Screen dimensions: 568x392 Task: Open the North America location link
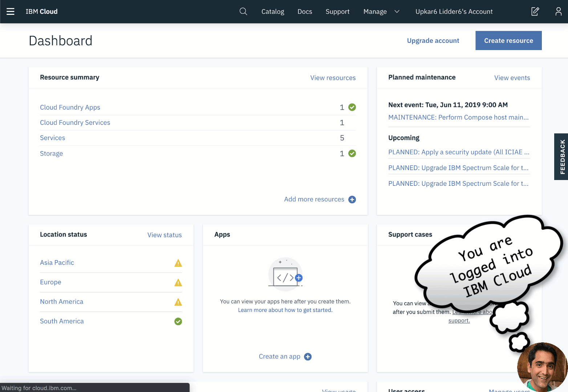[x=62, y=302]
